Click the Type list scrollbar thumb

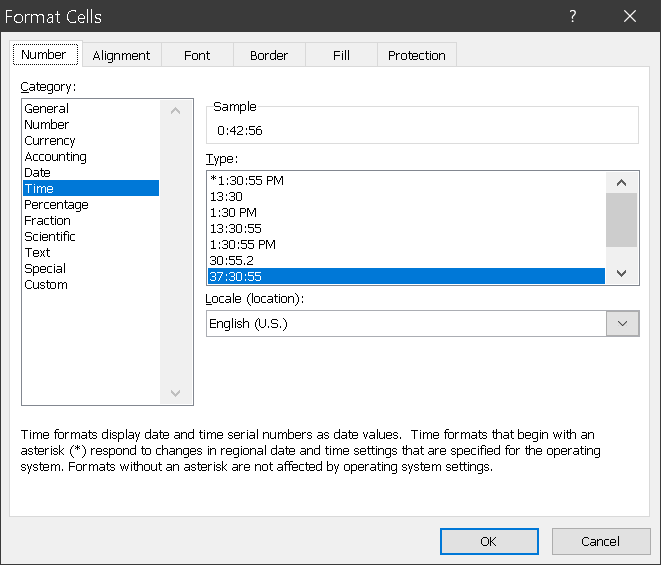tap(621, 220)
